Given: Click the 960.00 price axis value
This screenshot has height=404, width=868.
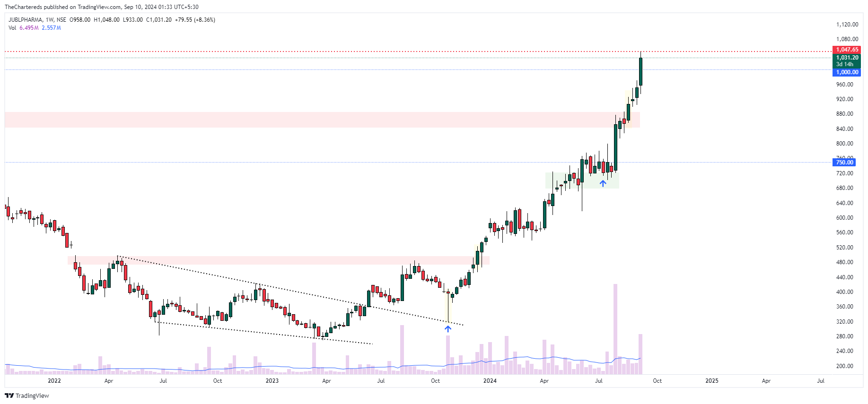Looking at the screenshot, I should coord(845,85).
